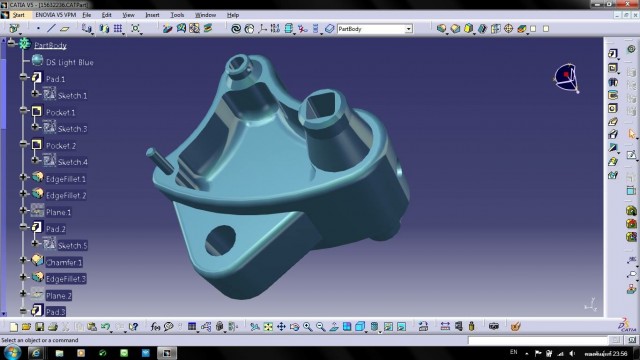
Task: Expand the Plane.1 node
Action: click(x=23, y=210)
